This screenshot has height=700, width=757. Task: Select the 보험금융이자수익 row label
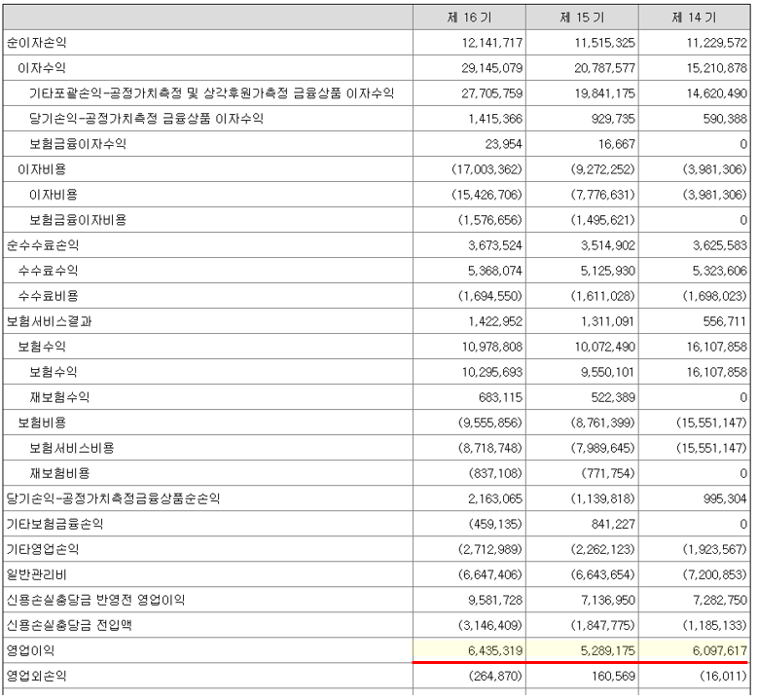(78, 144)
